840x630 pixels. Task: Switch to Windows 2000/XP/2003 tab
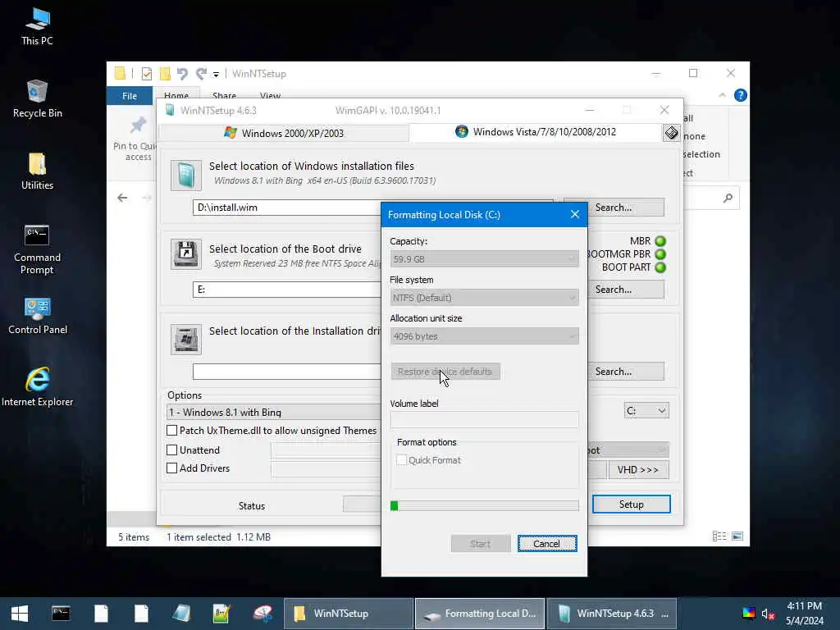tap(284, 133)
